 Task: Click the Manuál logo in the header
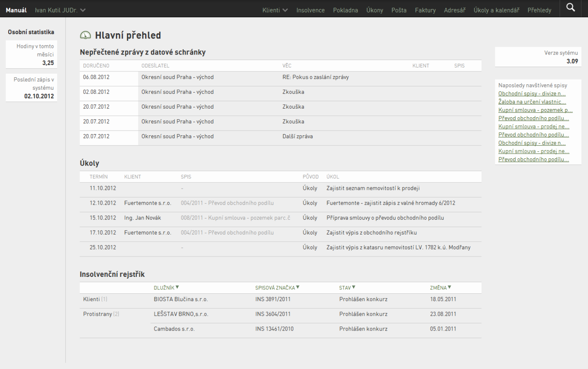16,10
